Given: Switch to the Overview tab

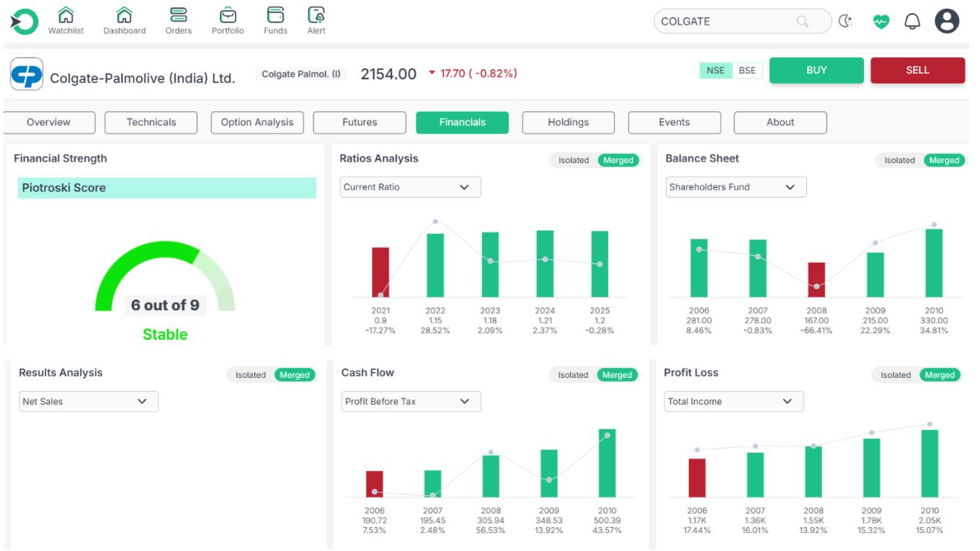Looking at the screenshot, I should tap(49, 123).
